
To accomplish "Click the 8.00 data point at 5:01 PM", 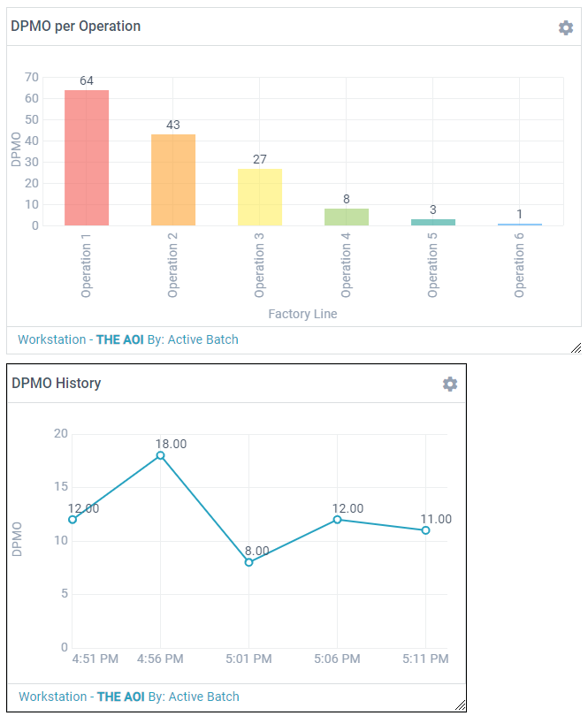I will tap(248, 562).
